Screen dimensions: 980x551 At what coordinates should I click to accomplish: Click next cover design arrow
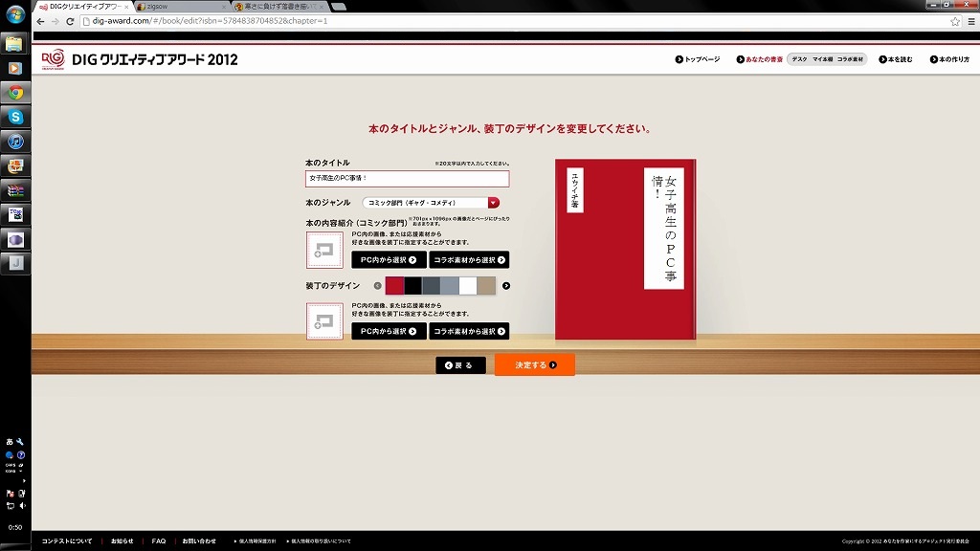506,286
